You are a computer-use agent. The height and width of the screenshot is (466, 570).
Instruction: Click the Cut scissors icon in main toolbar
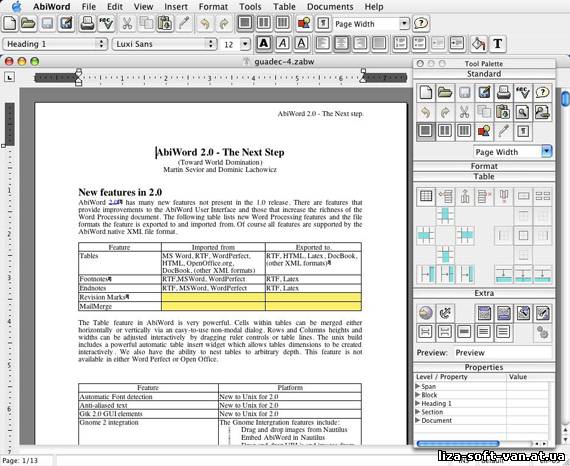[x=127, y=24]
